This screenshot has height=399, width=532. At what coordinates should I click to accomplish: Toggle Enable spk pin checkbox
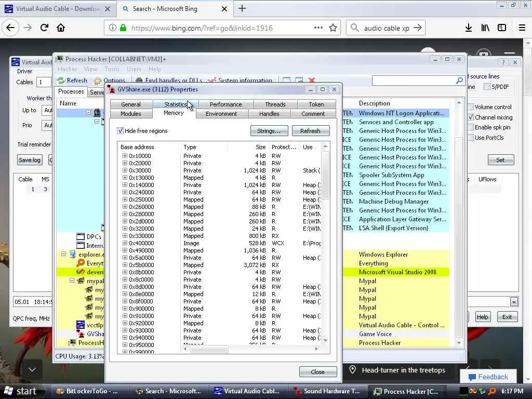tap(471, 127)
